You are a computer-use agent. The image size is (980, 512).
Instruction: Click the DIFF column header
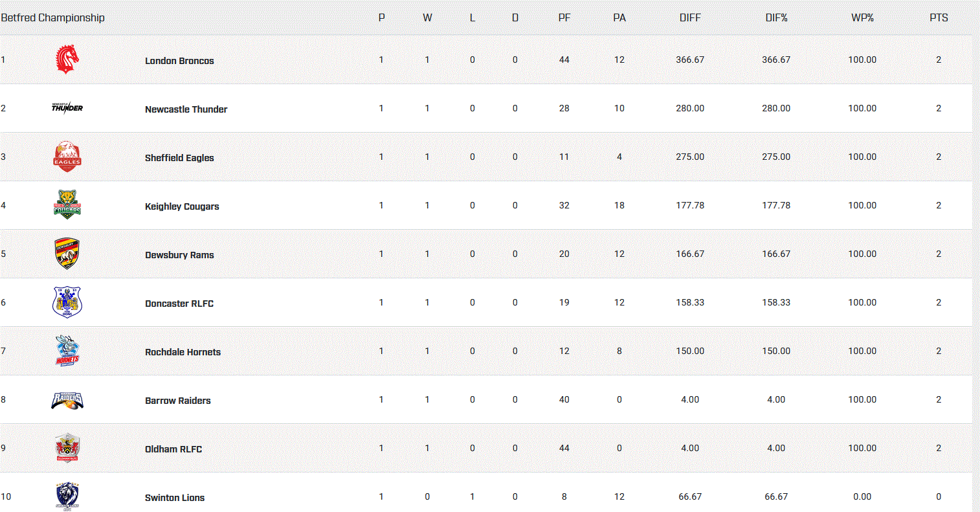click(690, 18)
